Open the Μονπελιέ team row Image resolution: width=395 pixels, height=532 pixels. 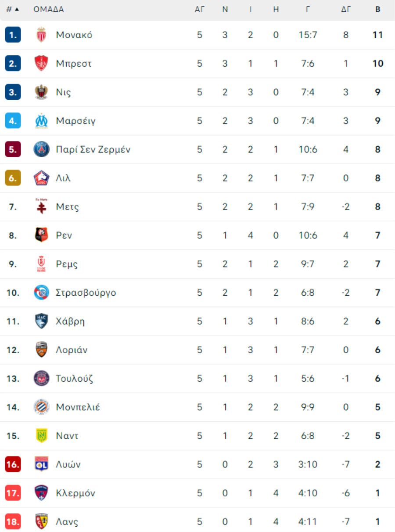pyautogui.click(x=197, y=407)
